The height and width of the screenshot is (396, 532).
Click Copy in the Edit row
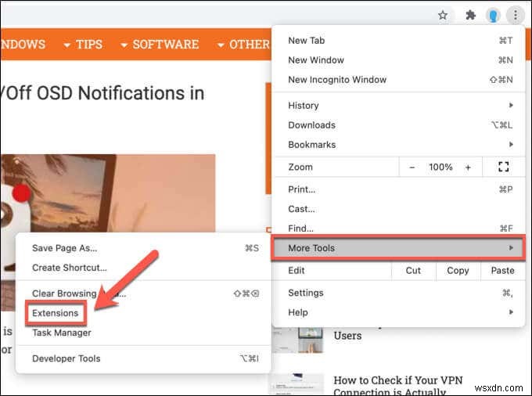coord(458,271)
